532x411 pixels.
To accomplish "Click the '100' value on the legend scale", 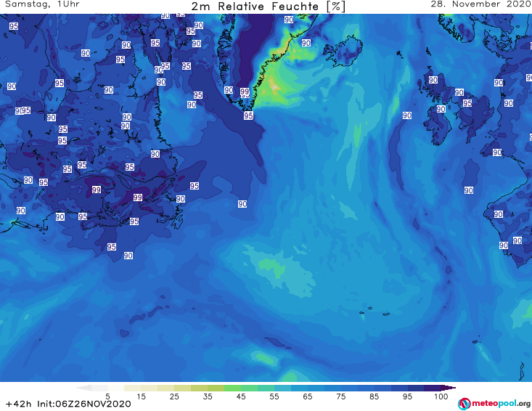I will tap(441, 396).
